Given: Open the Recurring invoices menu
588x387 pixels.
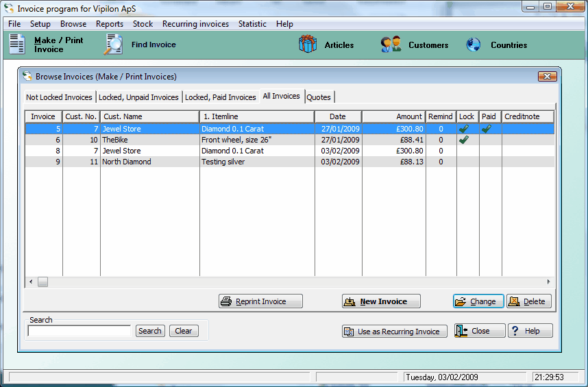Looking at the screenshot, I should click(195, 24).
